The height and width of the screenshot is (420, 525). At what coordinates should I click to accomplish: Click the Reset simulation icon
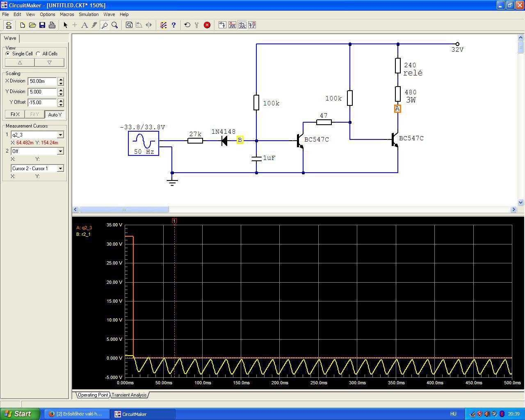click(187, 25)
